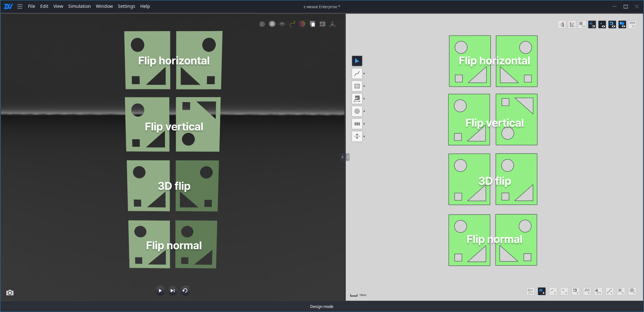The width and height of the screenshot is (644, 312).
Task: Toggle ruler visibility in 2D view
Action: tap(632, 25)
